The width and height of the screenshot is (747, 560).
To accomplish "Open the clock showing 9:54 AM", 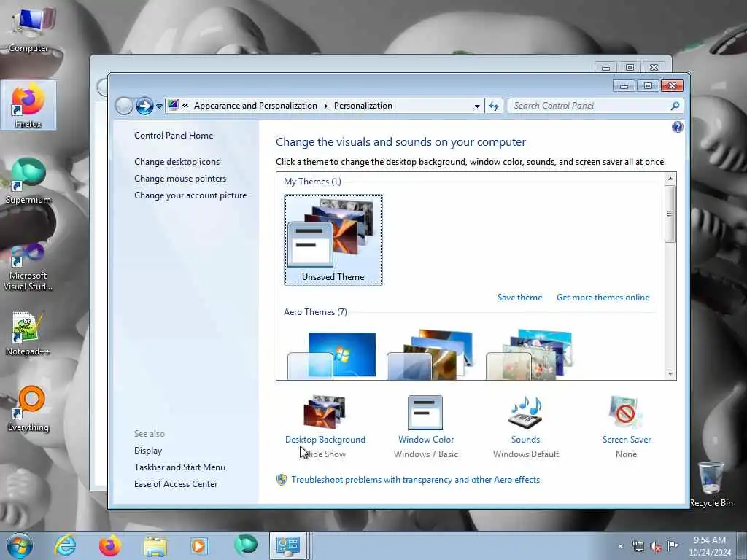I will (x=709, y=546).
